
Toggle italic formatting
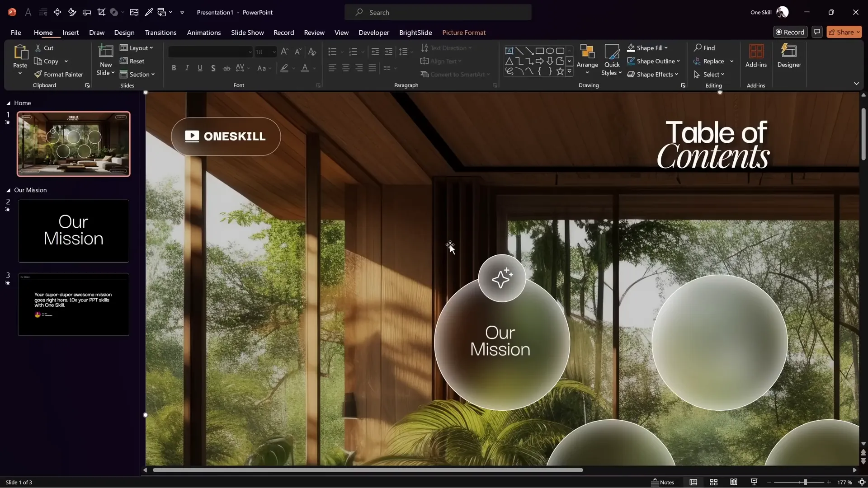187,68
